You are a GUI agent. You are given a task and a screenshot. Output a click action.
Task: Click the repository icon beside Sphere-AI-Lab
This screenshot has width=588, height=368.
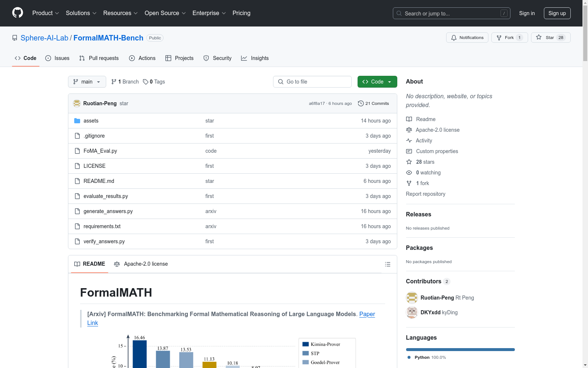click(15, 38)
